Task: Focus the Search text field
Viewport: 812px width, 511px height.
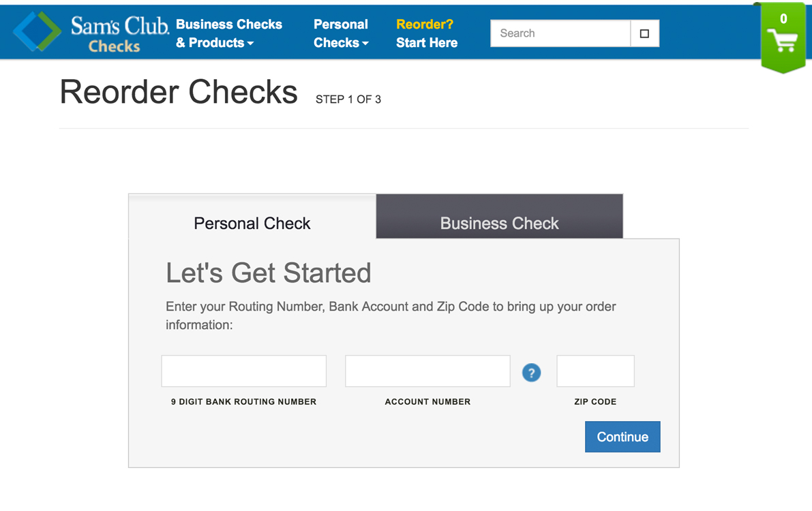Action: pos(560,33)
